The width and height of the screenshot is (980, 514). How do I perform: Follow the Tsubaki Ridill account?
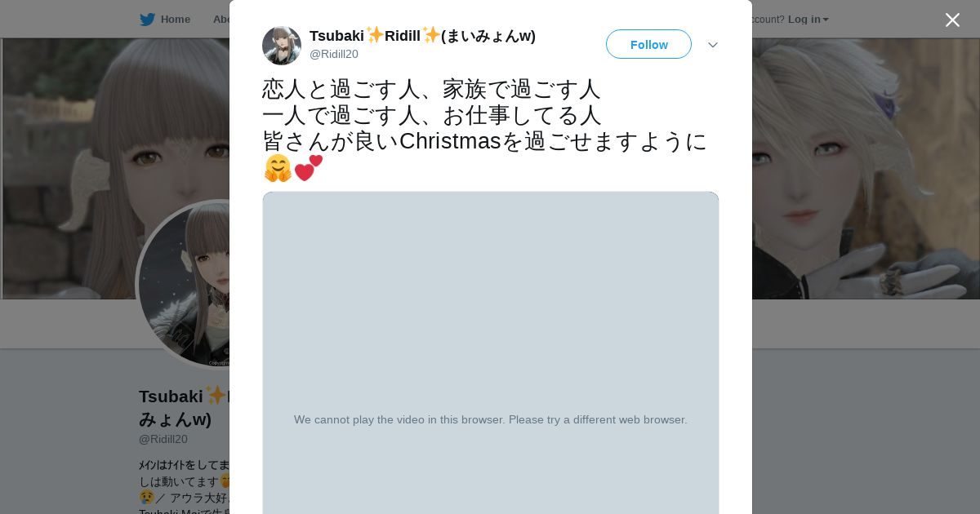tap(648, 44)
